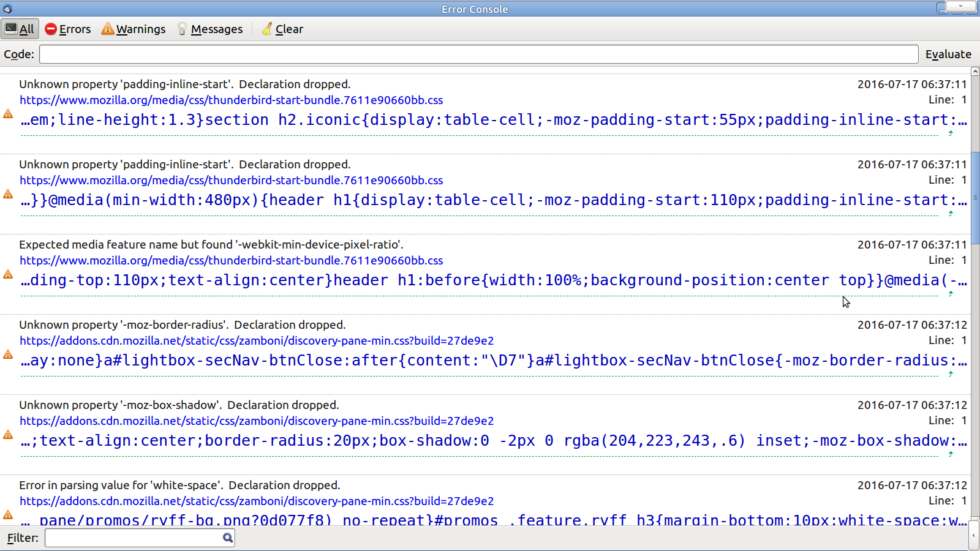Clear the console with the broom icon
Image resolution: width=980 pixels, height=551 pixels.
(x=282, y=29)
